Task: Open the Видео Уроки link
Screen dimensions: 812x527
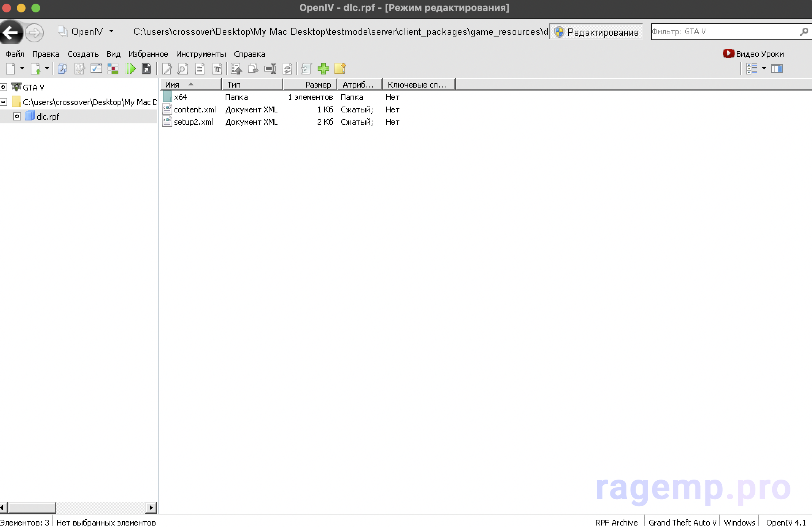Action: click(753, 54)
